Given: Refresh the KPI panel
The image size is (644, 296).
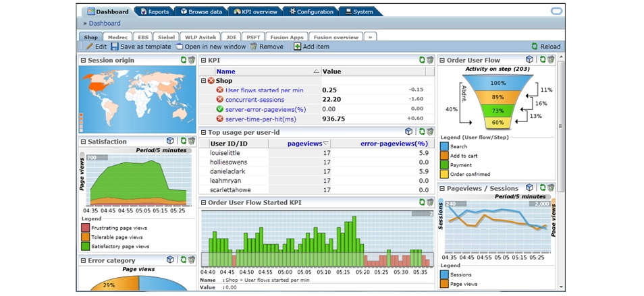Looking at the screenshot, I should pyautogui.click(x=422, y=60).
